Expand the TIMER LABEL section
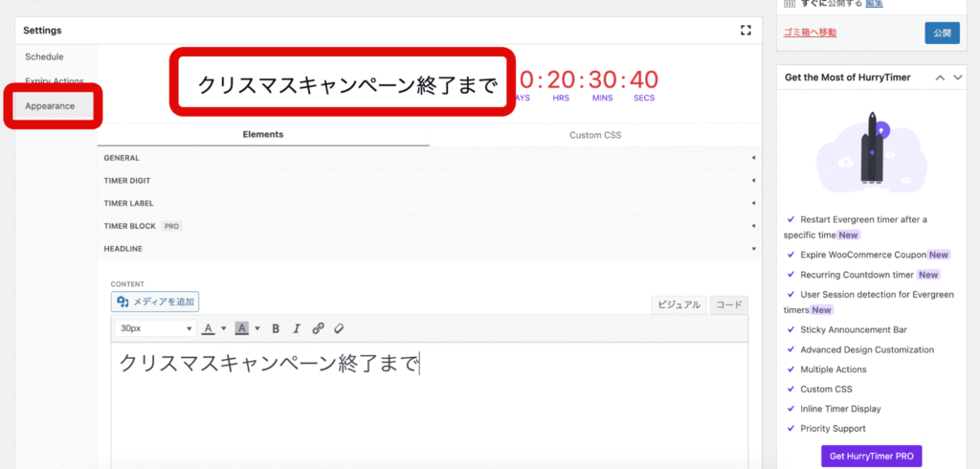This screenshot has width=980, height=469. tap(430, 203)
